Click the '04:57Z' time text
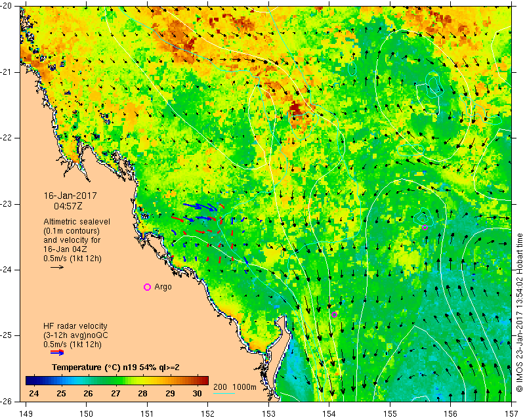 pos(68,206)
